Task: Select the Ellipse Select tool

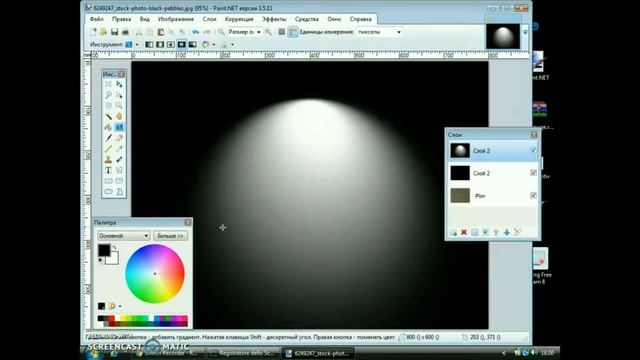Action: pos(108,105)
